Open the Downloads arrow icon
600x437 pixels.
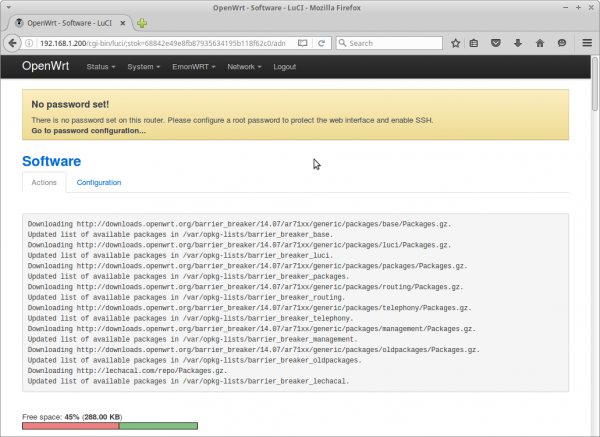[x=518, y=43]
